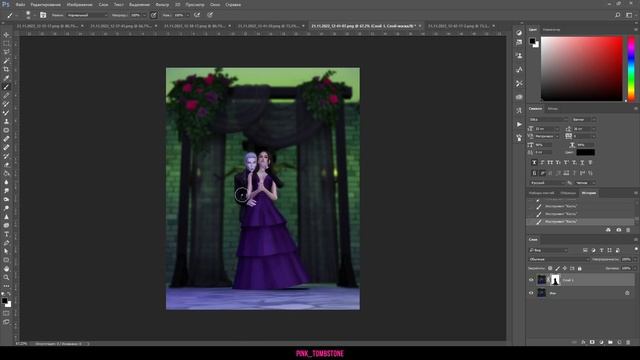The height and width of the screenshot is (360, 640).
Task: Delete current history state
Action: pyautogui.click(x=628, y=230)
